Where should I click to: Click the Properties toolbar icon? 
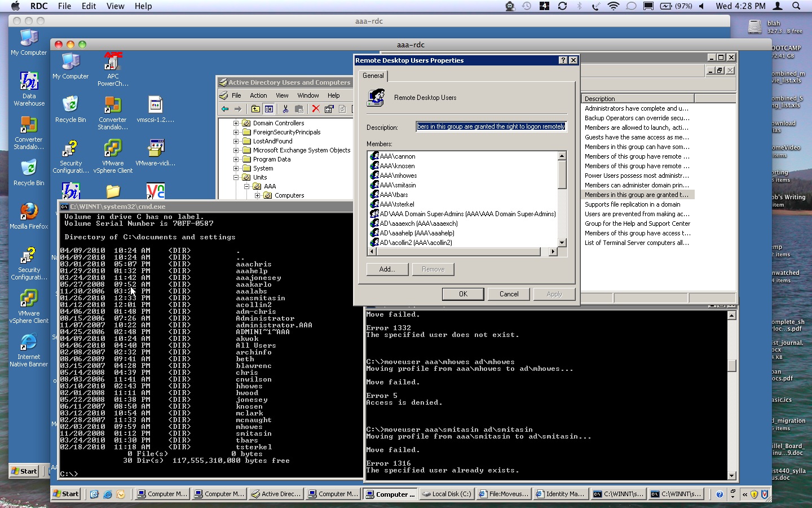point(329,109)
